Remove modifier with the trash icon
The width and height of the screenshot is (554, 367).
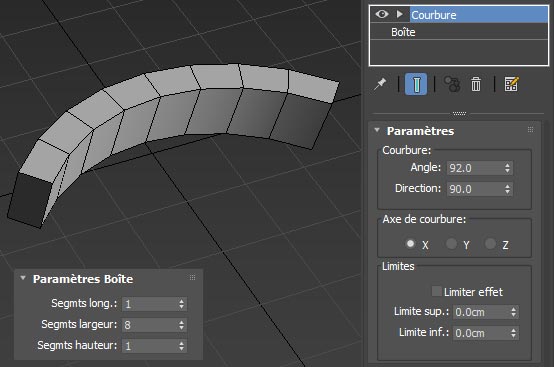[x=476, y=84]
